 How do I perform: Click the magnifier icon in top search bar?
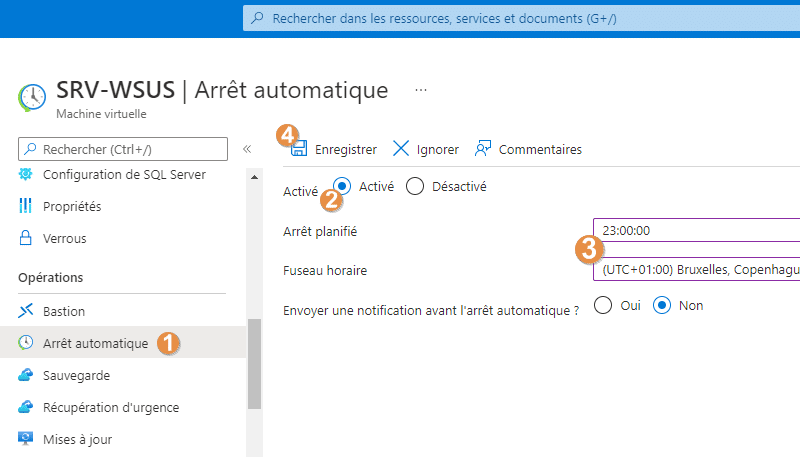click(x=258, y=18)
